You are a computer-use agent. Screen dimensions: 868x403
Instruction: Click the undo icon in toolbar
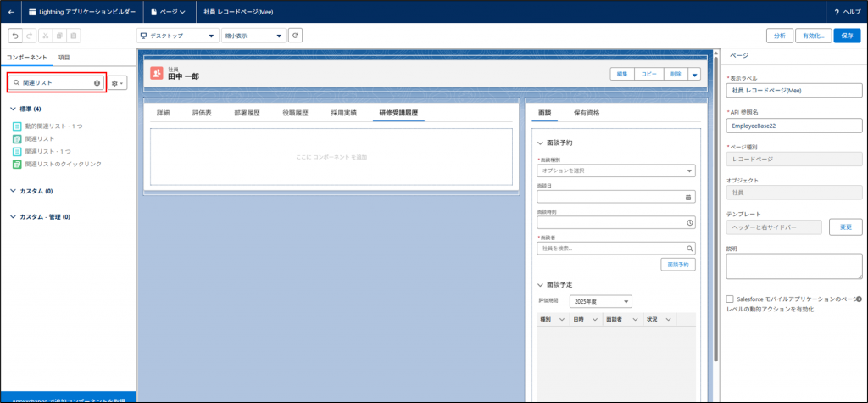pos(14,36)
